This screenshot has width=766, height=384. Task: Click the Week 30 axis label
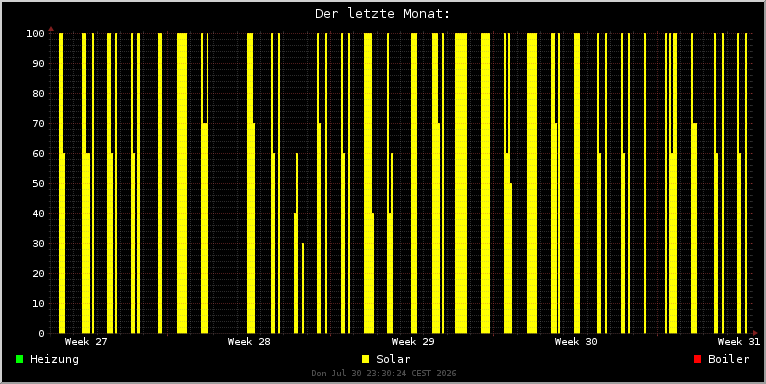[x=576, y=341]
